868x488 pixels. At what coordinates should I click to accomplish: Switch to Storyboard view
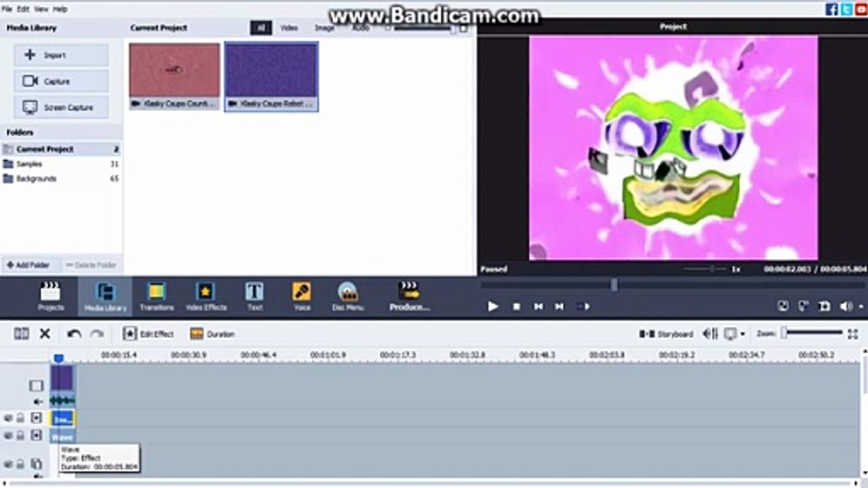(x=666, y=333)
